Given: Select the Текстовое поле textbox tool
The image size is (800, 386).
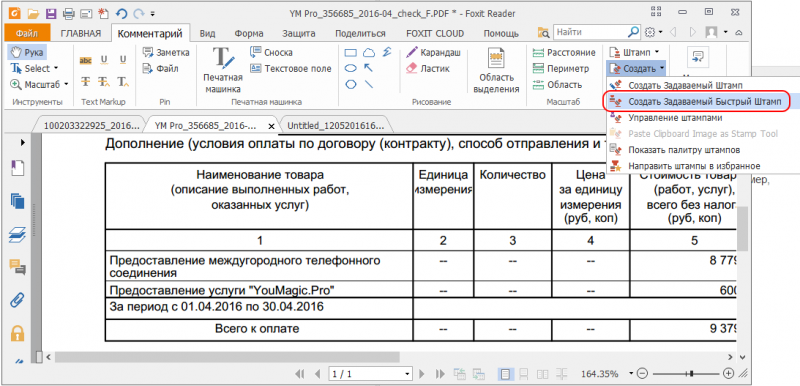Looking at the screenshot, I should [291, 69].
